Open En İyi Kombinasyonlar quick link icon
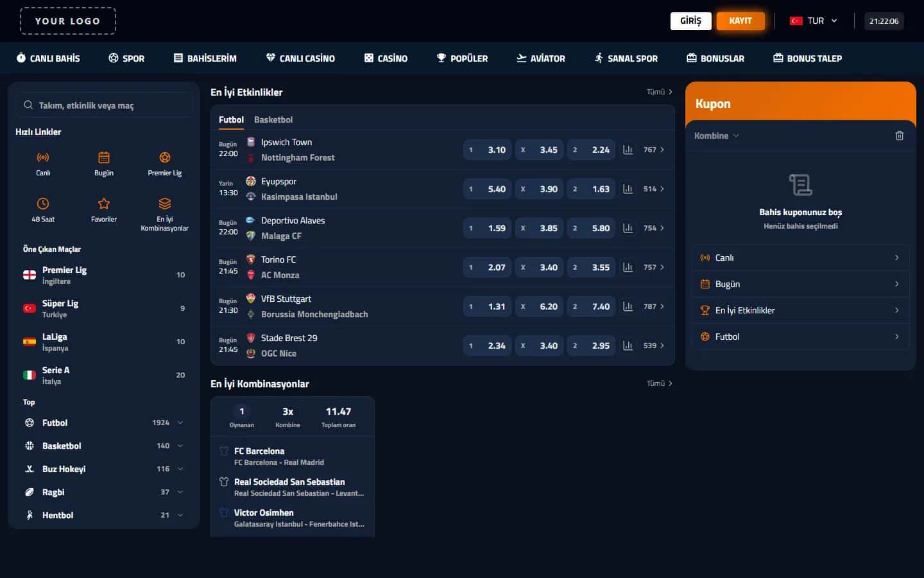Screen dimensions: 924x578 (165, 204)
